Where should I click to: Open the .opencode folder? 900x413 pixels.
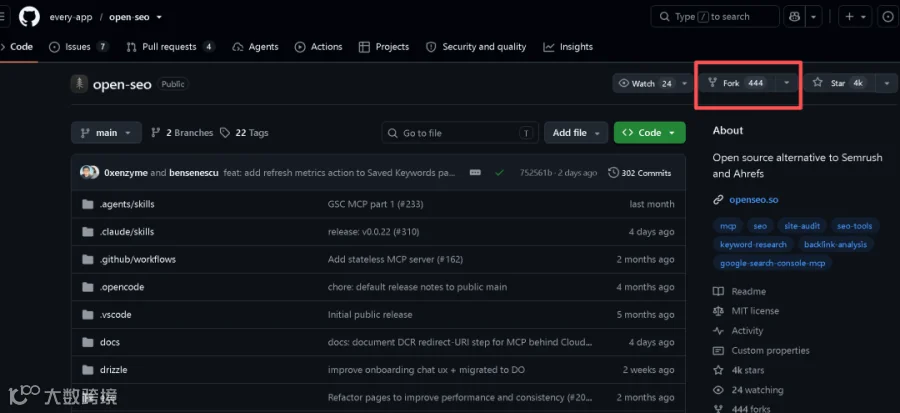pos(122,287)
